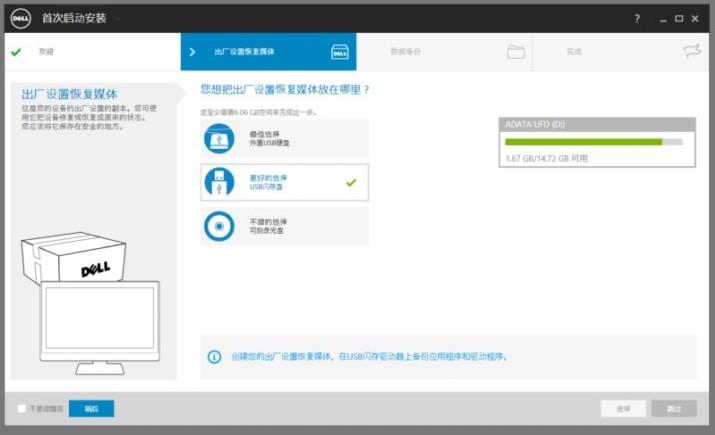Screen dimensions: 715x435
Task: Click the white 继续 button
Action: pyautogui.click(x=623, y=409)
